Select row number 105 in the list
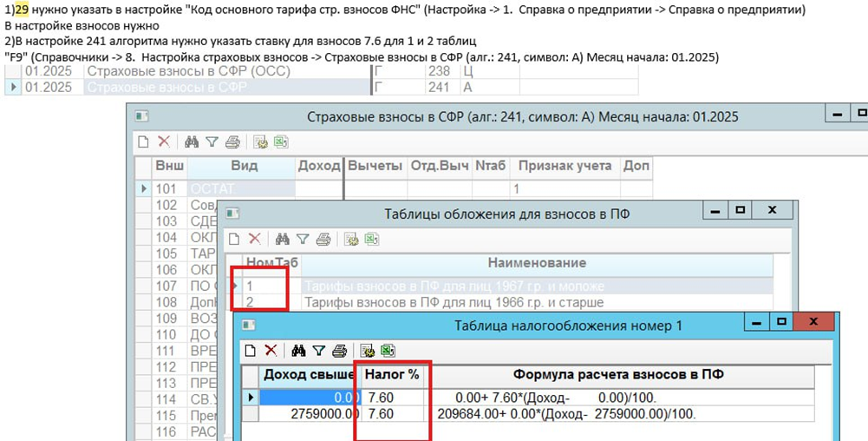 166,253
